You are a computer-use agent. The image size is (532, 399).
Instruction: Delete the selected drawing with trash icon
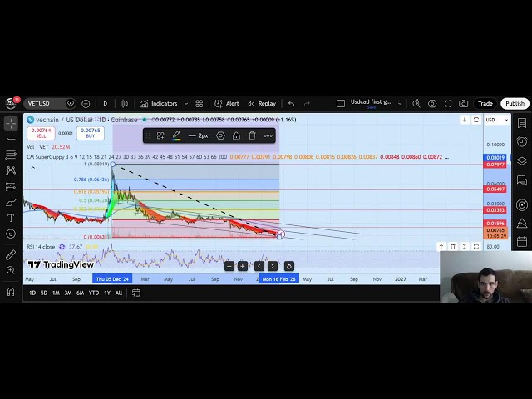(252, 135)
